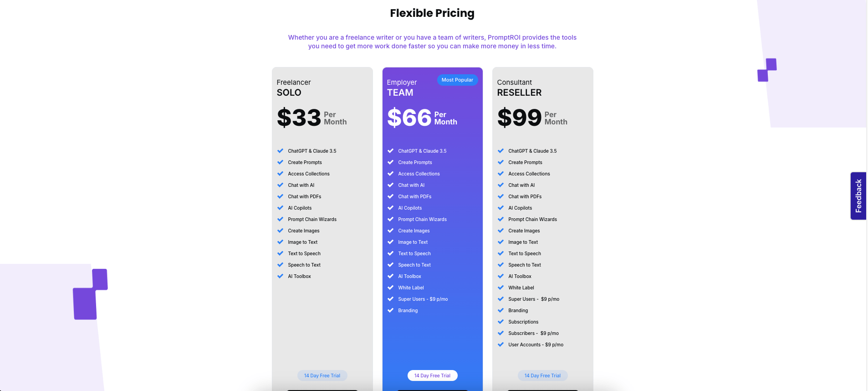
Task: Click checkmark next to AI Toolbox in SOLO plan
Action: coord(280,276)
